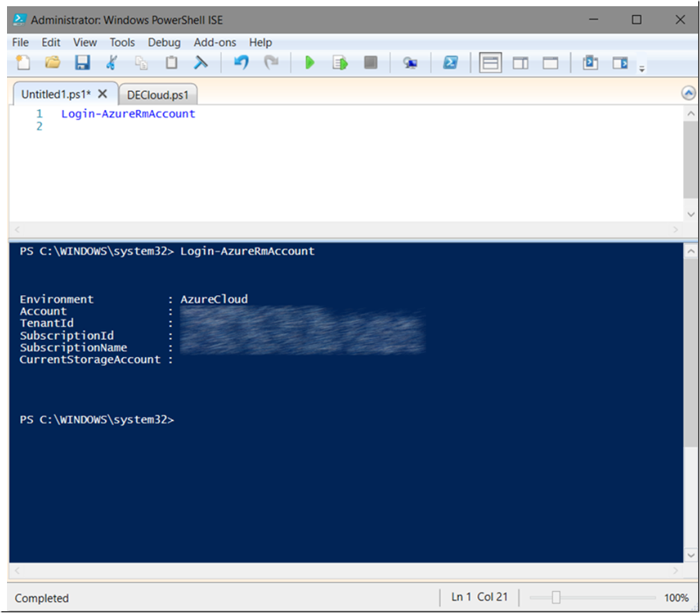Show script pane on right layout
The image size is (700, 613).
(x=520, y=63)
